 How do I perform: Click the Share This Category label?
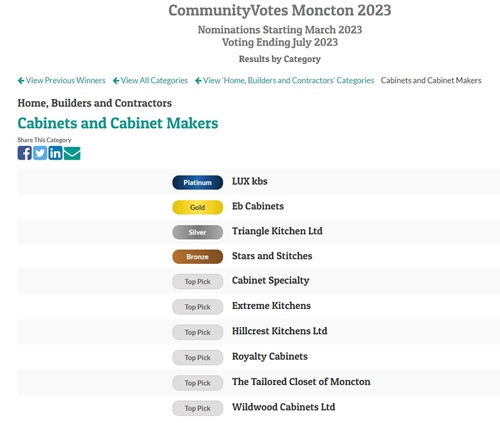point(44,140)
